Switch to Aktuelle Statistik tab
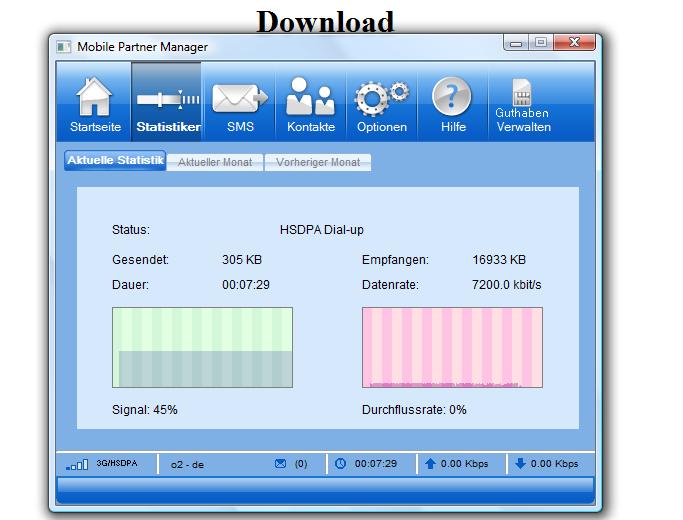The image size is (683, 520). click(115, 161)
